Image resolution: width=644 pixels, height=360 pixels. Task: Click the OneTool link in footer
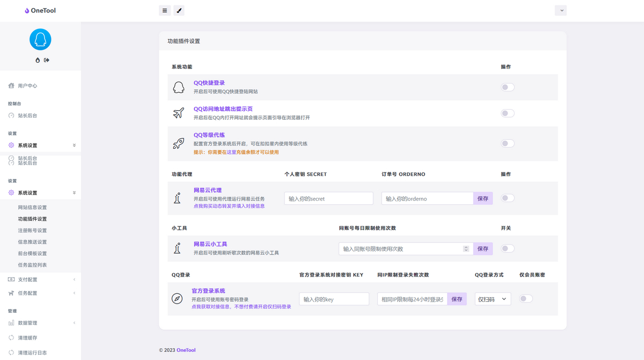(186, 350)
